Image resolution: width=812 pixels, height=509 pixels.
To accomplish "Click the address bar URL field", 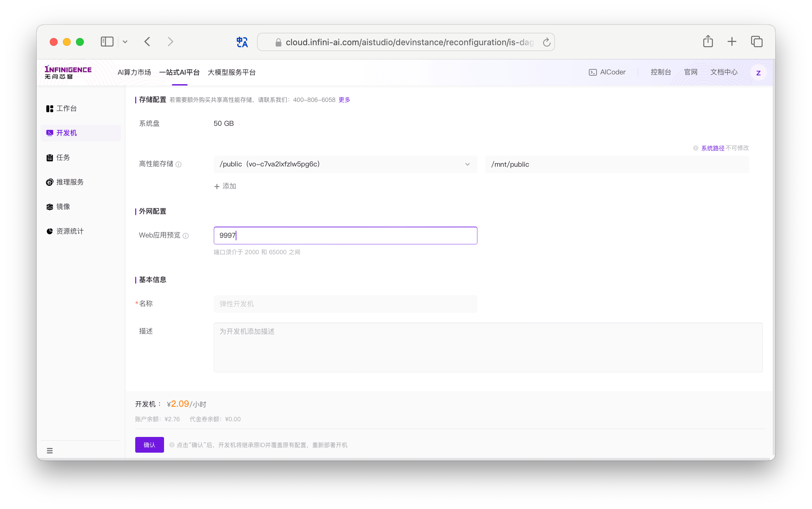I will [x=406, y=42].
